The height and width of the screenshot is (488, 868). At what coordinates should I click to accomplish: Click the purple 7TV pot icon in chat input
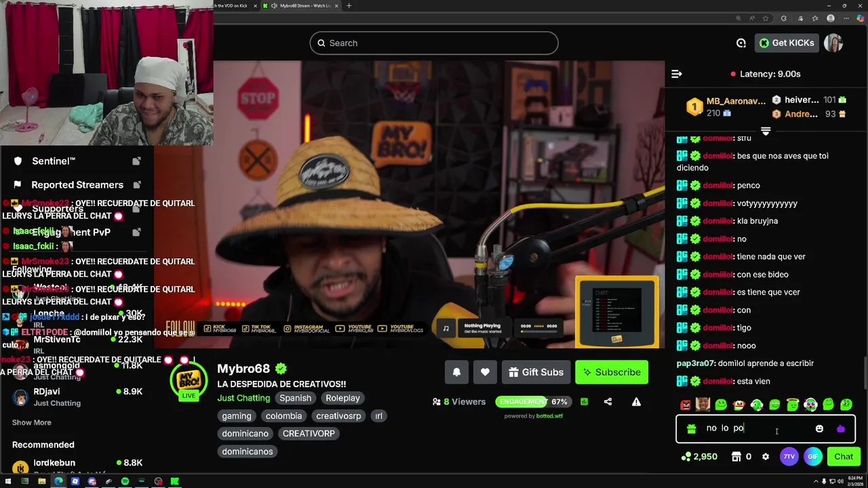[841, 428]
